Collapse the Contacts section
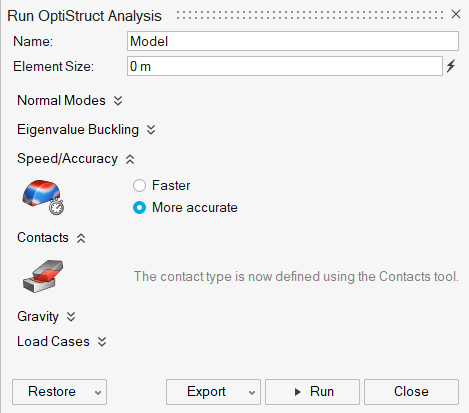 (x=81, y=238)
